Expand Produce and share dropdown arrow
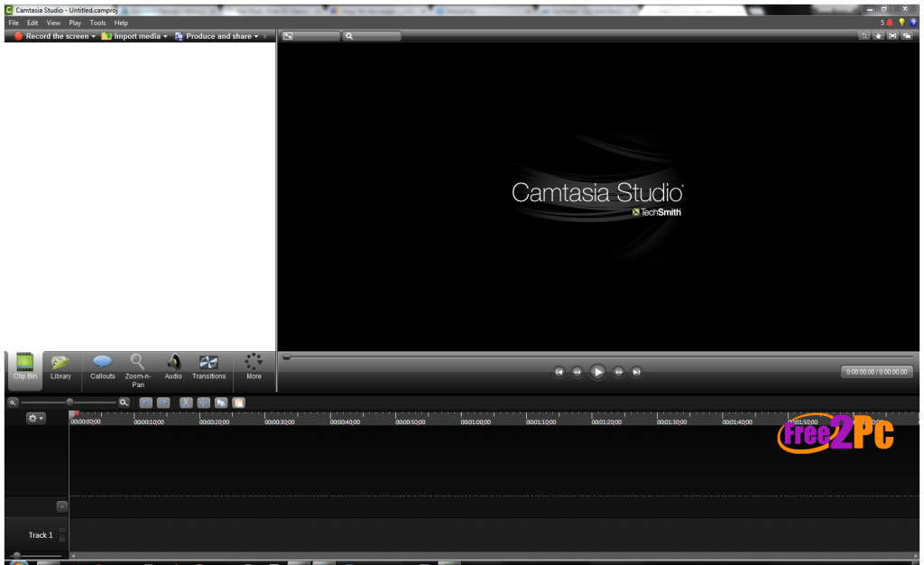The image size is (924, 565). coord(256,36)
